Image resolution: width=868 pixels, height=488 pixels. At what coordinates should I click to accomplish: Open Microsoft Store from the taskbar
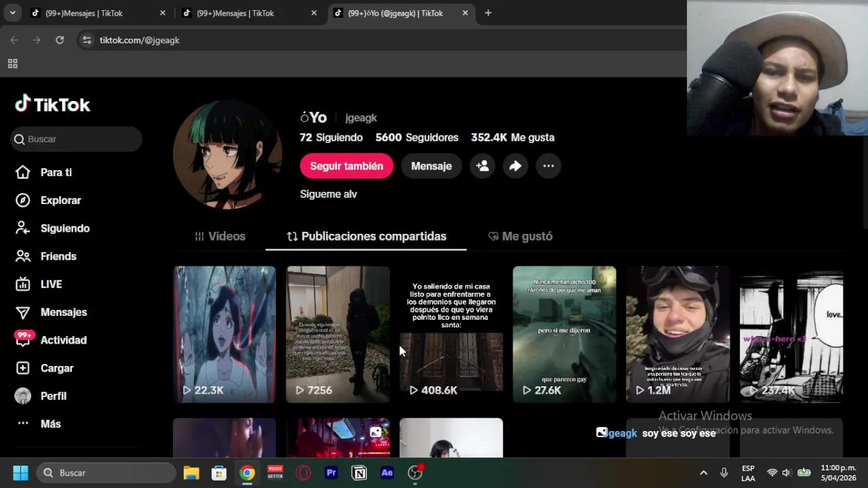(x=219, y=473)
